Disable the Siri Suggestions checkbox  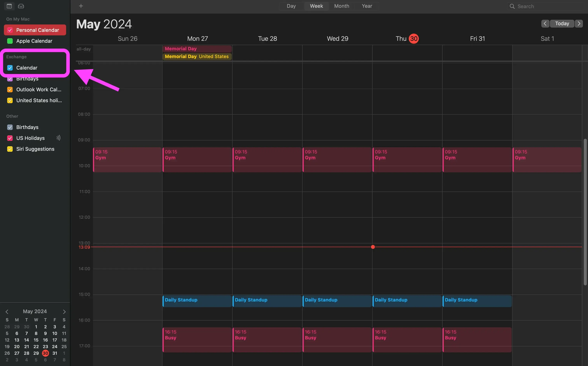[x=10, y=149]
